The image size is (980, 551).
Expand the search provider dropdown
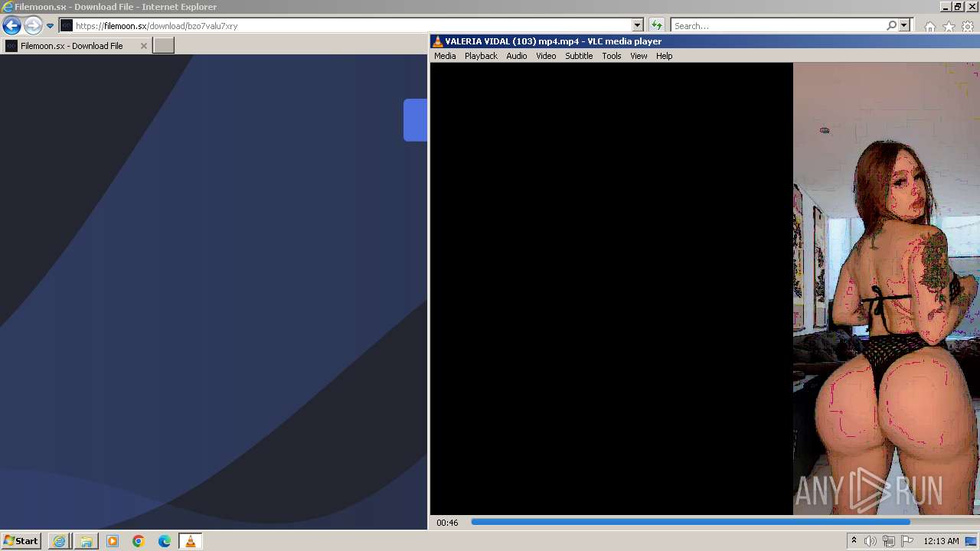pos(903,25)
